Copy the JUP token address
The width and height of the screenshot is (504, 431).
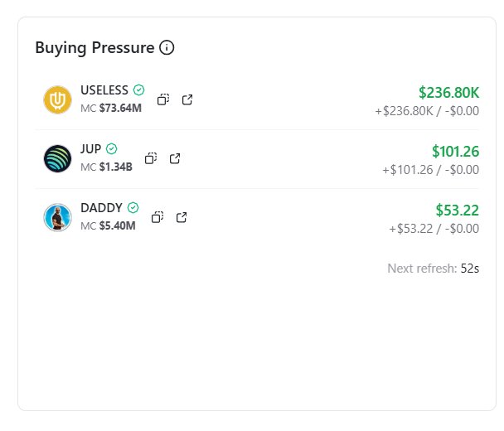[151, 157]
